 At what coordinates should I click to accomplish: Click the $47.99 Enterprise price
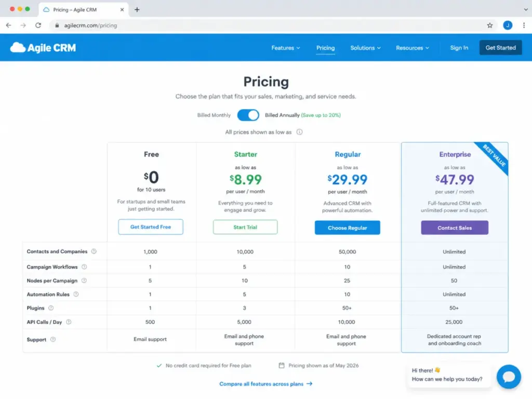[455, 179]
